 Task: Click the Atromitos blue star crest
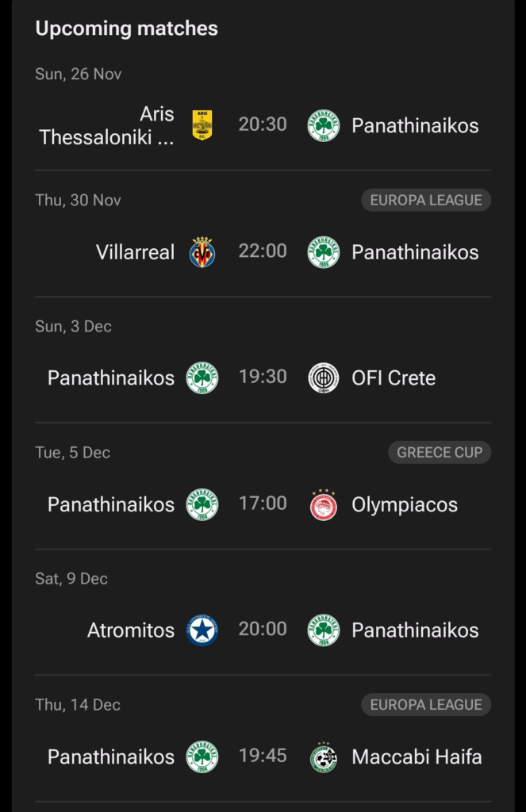point(202,630)
